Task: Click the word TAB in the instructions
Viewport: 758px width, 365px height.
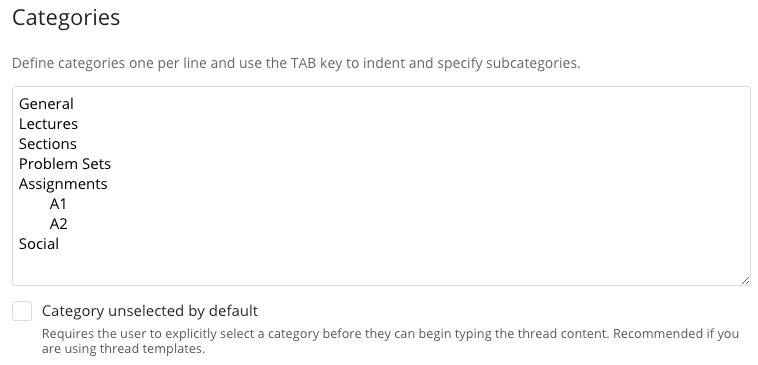Action: (303, 63)
